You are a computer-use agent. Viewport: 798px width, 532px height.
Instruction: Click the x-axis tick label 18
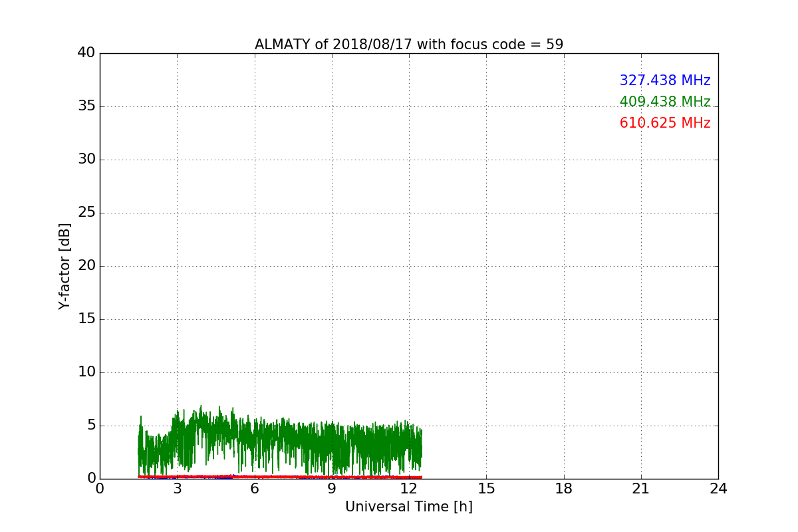[564, 488]
